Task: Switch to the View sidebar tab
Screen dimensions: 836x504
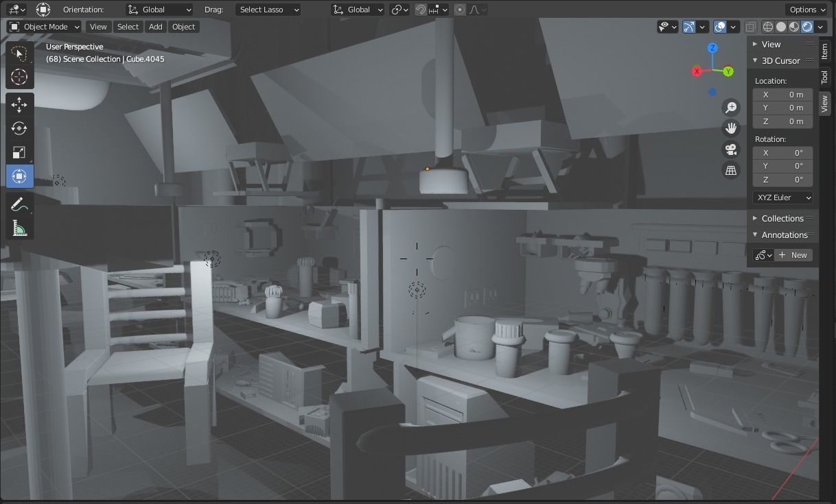Action: click(825, 104)
